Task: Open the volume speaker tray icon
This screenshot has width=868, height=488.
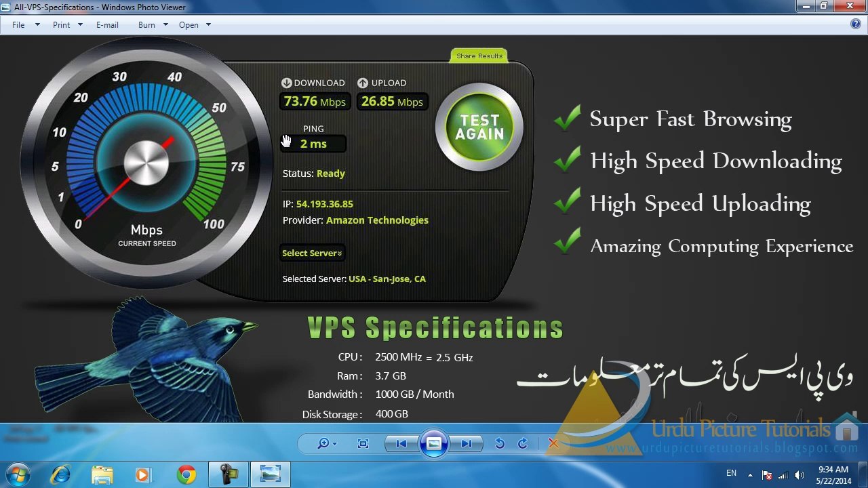Action: (800, 475)
